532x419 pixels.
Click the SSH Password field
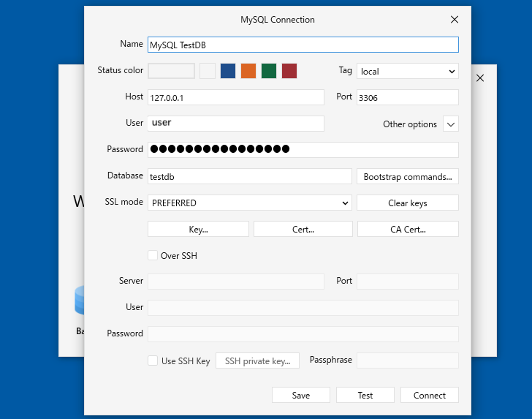point(303,334)
